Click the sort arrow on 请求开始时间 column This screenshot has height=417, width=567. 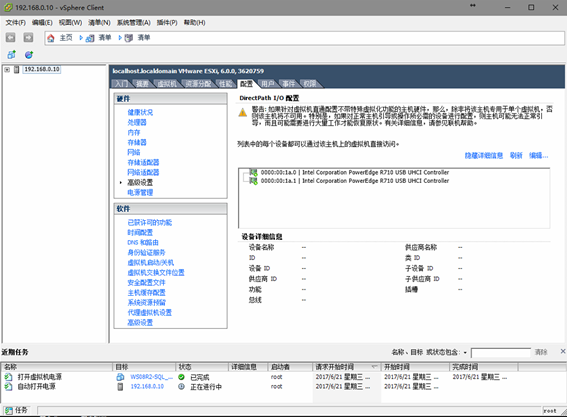[x=374, y=367]
